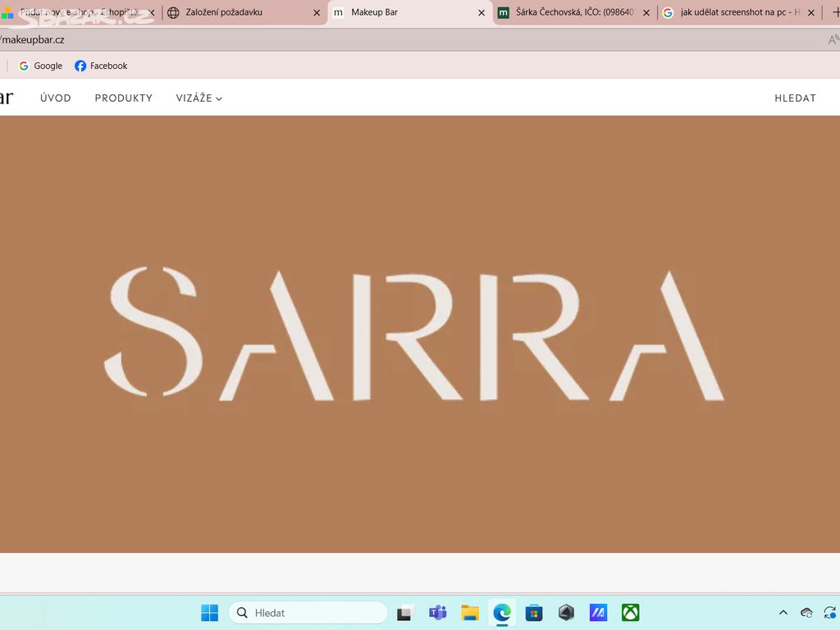Launch the blue slash-logo app on the taskbar
The height and width of the screenshot is (630, 840).
pyautogui.click(x=598, y=612)
